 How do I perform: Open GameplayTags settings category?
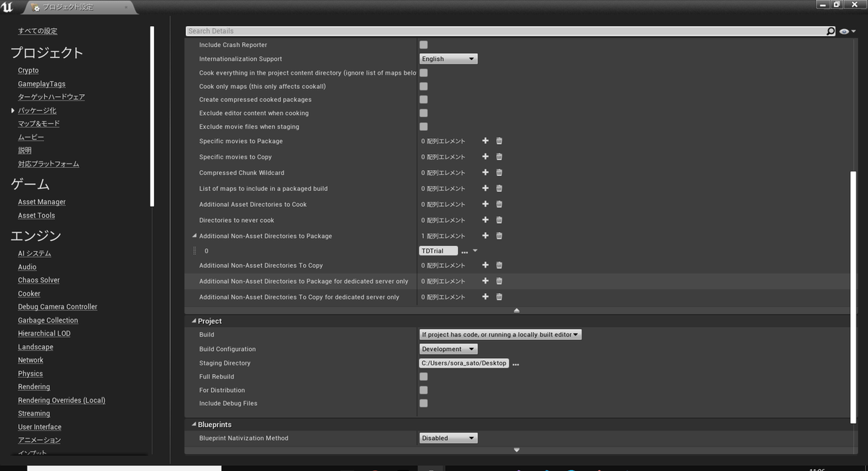[42, 84]
